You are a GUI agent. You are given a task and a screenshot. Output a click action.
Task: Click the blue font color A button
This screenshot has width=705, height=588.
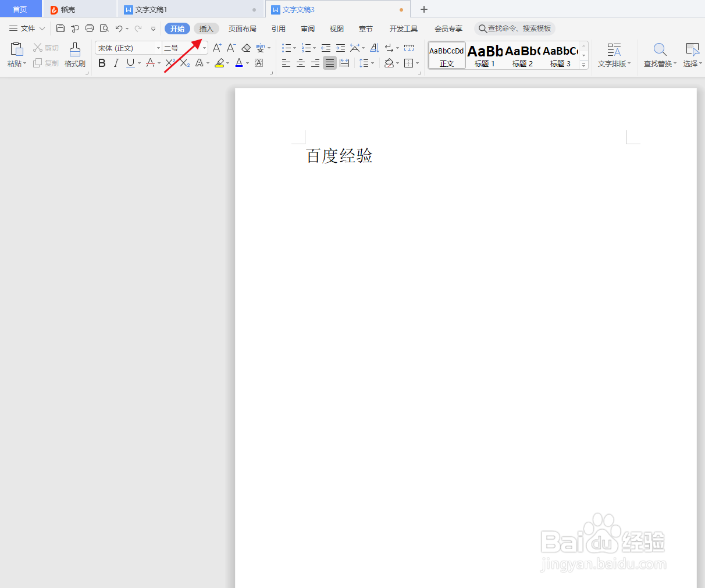(239, 63)
